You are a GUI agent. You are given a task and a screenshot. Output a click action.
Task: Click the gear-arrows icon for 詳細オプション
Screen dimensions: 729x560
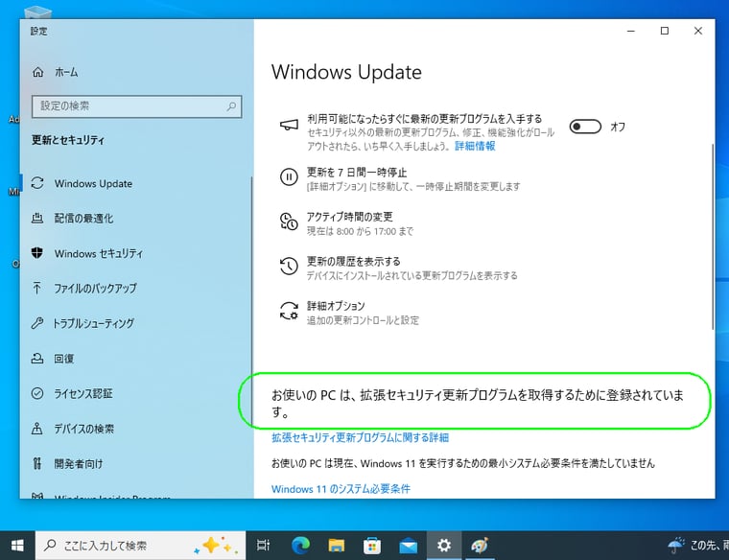[x=289, y=311]
